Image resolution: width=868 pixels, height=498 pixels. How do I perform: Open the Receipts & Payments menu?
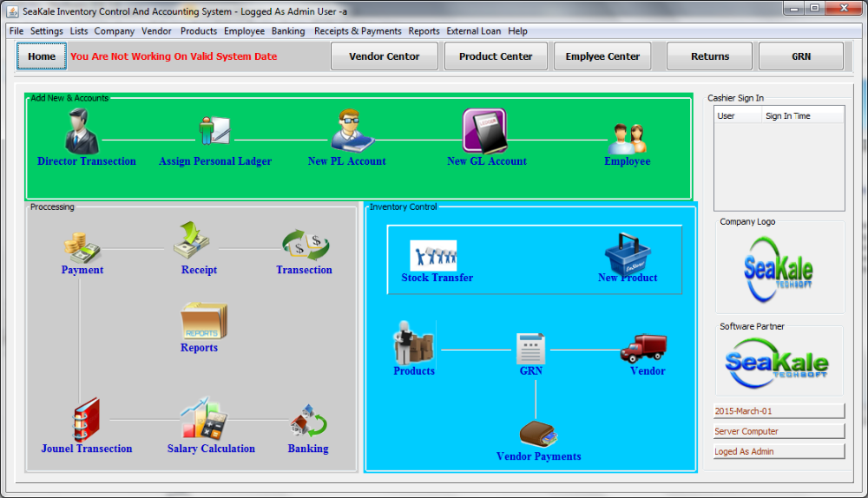click(x=358, y=31)
